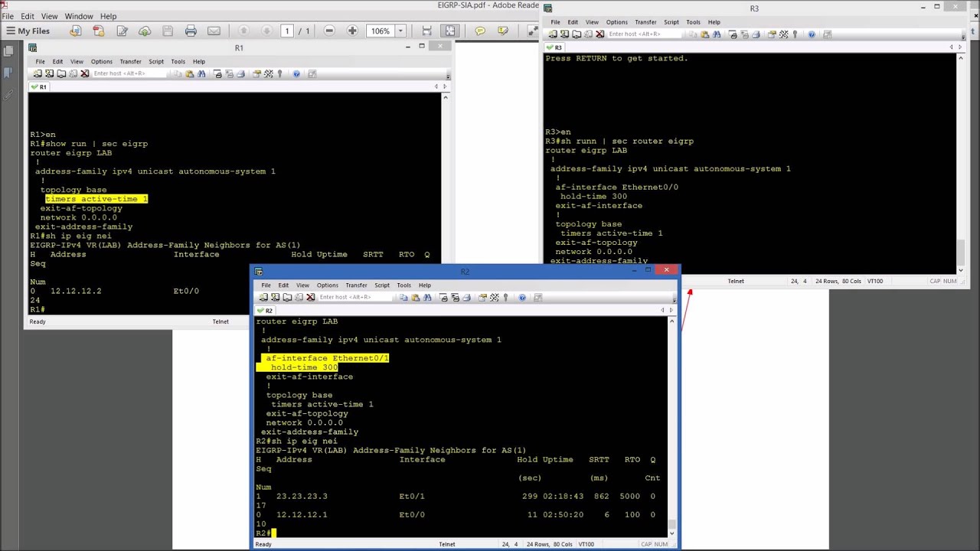Viewport: 980px width, 551px height.
Task: Select the R2 session tab
Action: pos(266,310)
